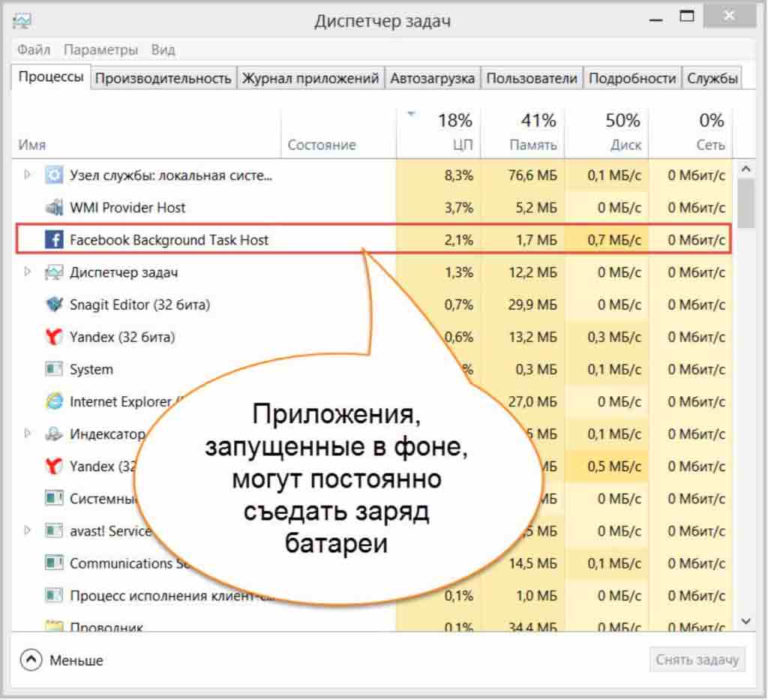This screenshot has height=700, width=768.
Task: Click the Snagit Editor process icon
Action: pyautogui.click(x=53, y=305)
